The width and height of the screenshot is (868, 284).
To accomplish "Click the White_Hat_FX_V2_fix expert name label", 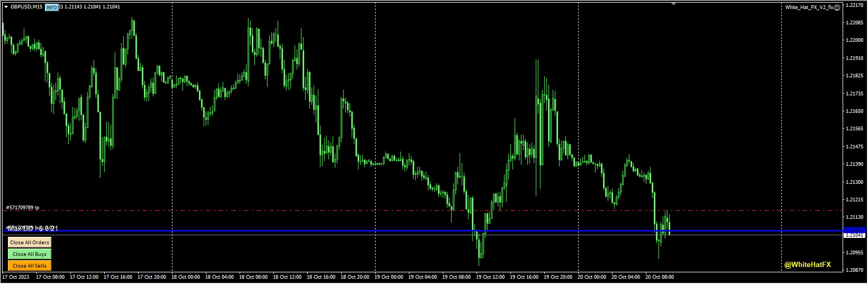I will [809, 7].
